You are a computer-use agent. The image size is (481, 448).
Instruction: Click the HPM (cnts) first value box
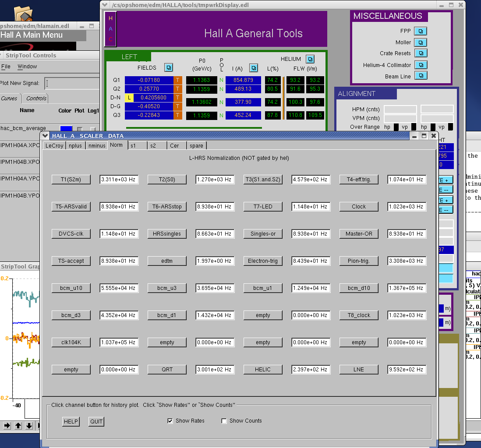400,109
